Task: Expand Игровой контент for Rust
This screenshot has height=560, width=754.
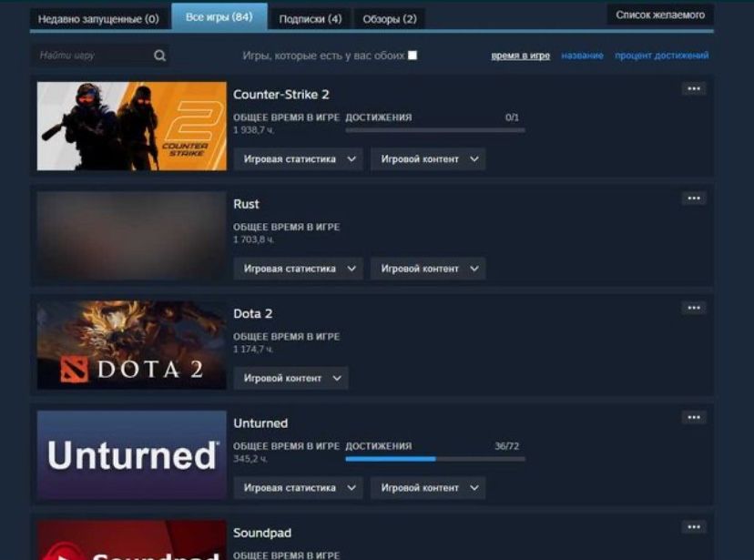Action: point(428,269)
